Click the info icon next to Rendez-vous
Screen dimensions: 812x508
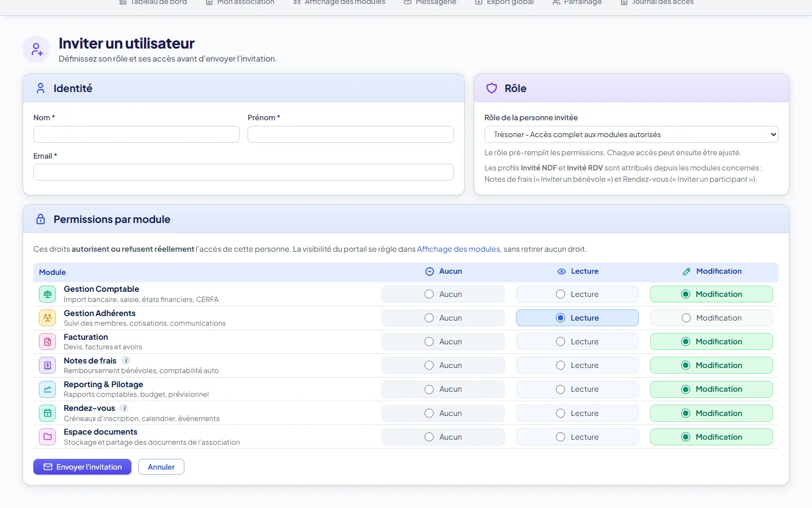tap(125, 408)
